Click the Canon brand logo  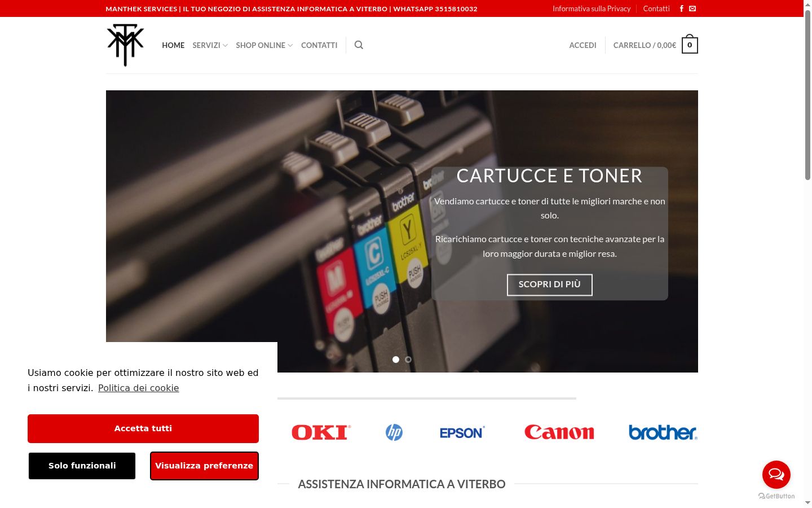[559, 432]
